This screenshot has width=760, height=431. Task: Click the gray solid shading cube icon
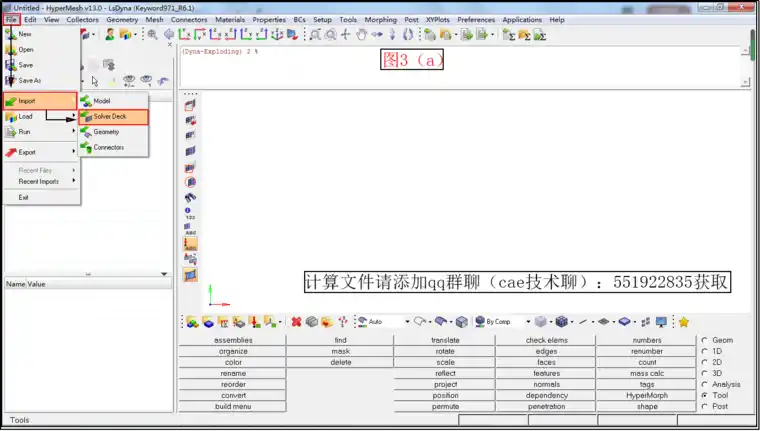point(540,322)
